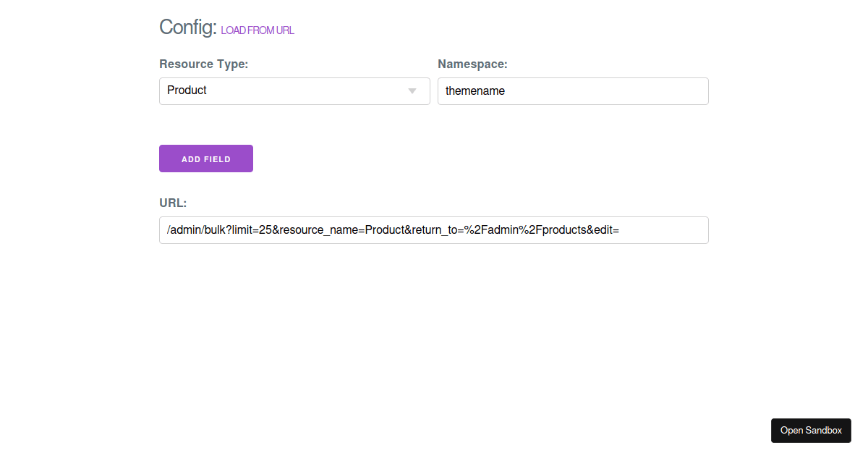This screenshot has width=868, height=456.
Task: Select the URL input containing /admin/bulk
Action: click(433, 229)
